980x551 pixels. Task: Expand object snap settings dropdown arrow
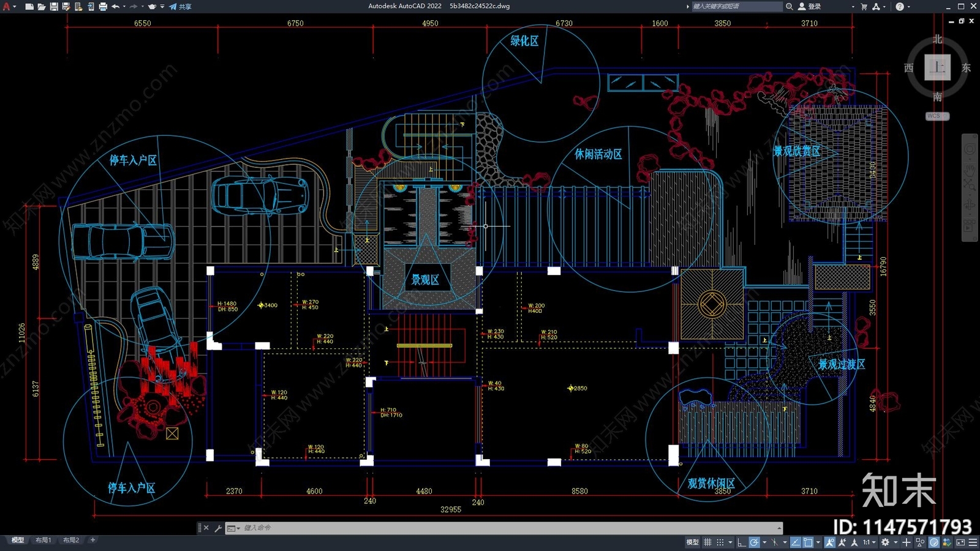click(x=818, y=542)
